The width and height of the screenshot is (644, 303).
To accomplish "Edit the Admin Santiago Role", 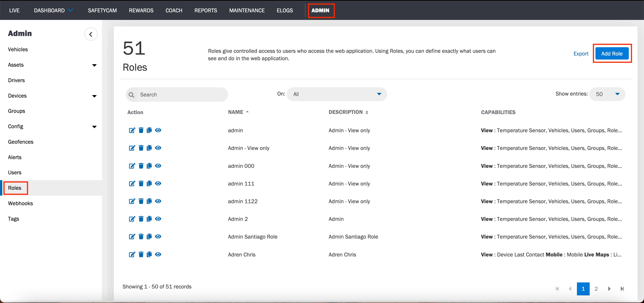I will [x=132, y=237].
